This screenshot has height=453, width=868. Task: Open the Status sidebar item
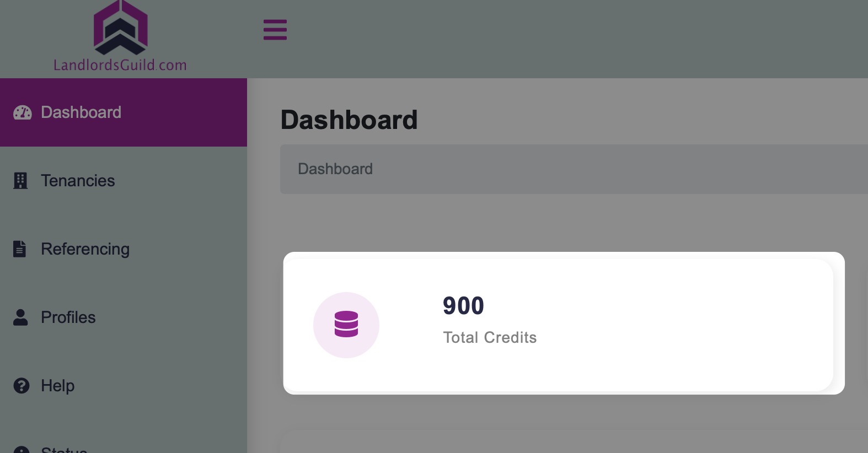coord(124,444)
